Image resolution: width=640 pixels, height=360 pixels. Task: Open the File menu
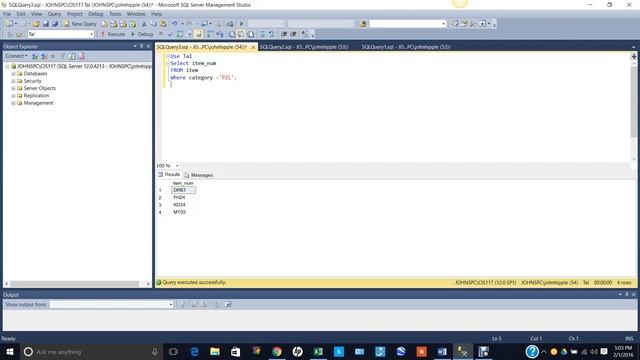pos(7,14)
